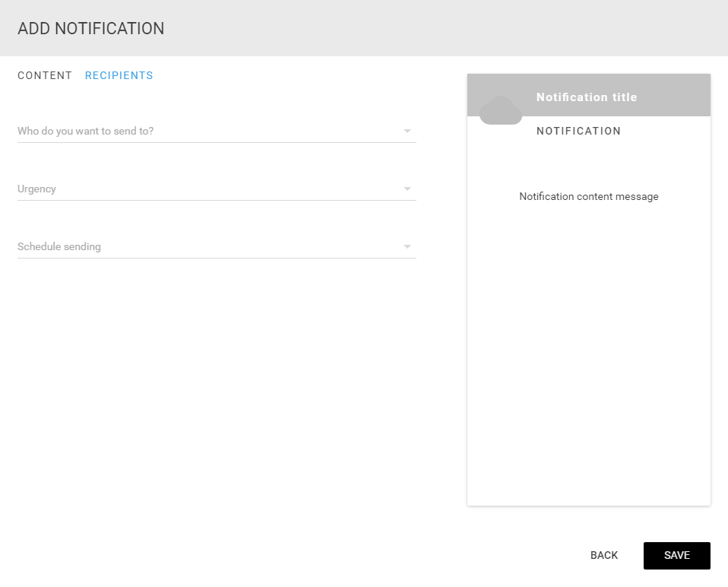Viewport: 728px width, 587px height.
Task: Click the cloud icon in notification preview
Action: click(501, 110)
